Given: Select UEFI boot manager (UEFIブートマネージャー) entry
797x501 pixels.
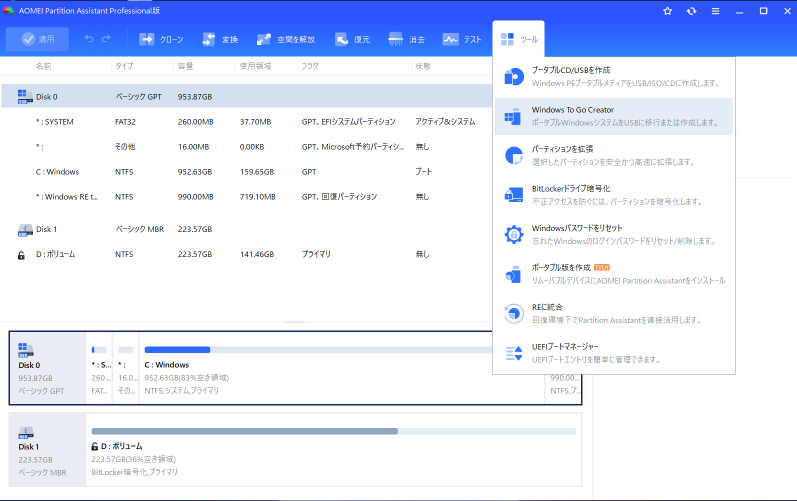Looking at the screenshot, I should point(614,353).
